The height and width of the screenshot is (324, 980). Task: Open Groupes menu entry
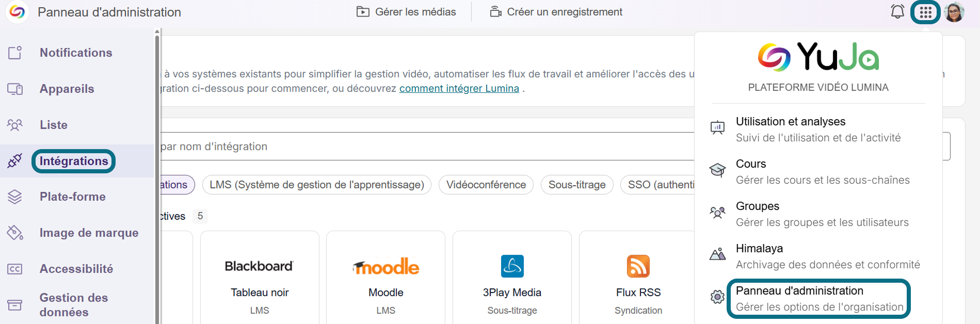click(822, 214)
